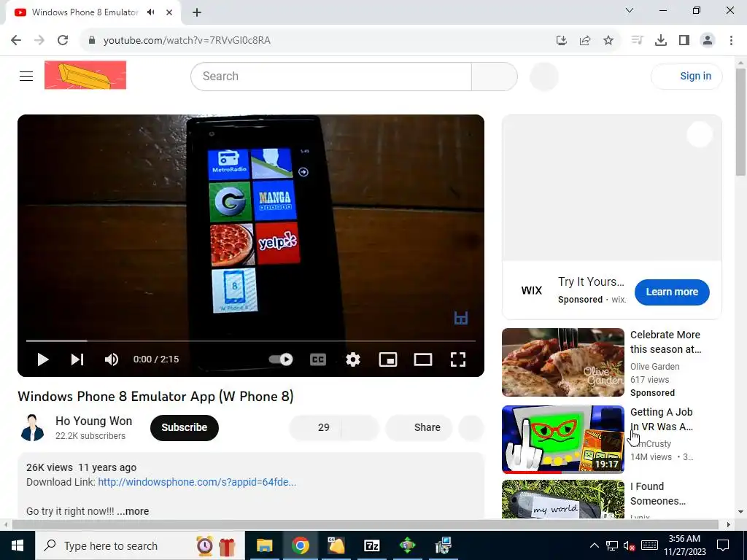This screenshot has height=560, width=747.
Task: Click the YouTube logo doodle
Action: (x=85, y=75)
